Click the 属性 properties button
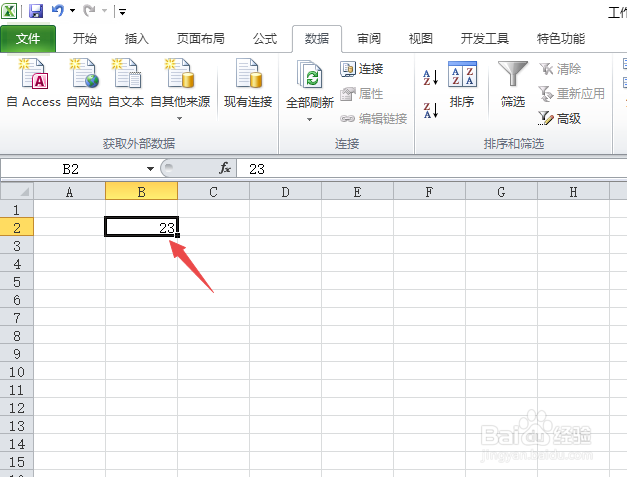This screenshot has width=627, height=477. 362,94
